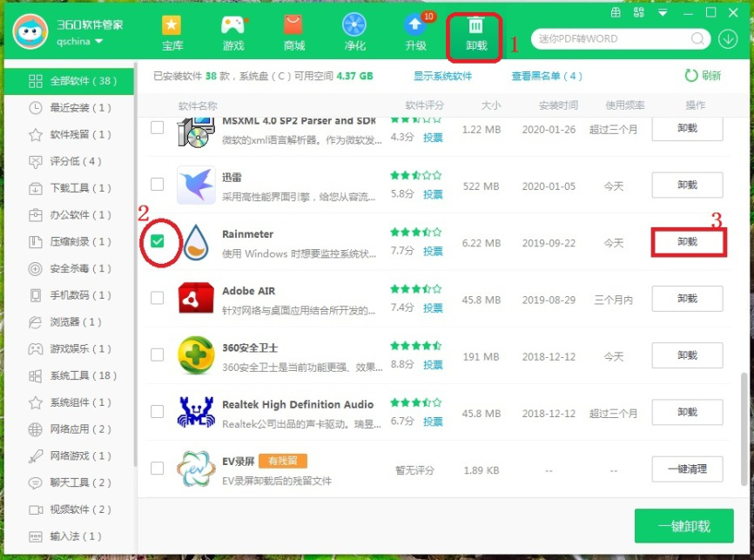Open the skin-change icon beside the gift icon

click(x=638, y=11)
